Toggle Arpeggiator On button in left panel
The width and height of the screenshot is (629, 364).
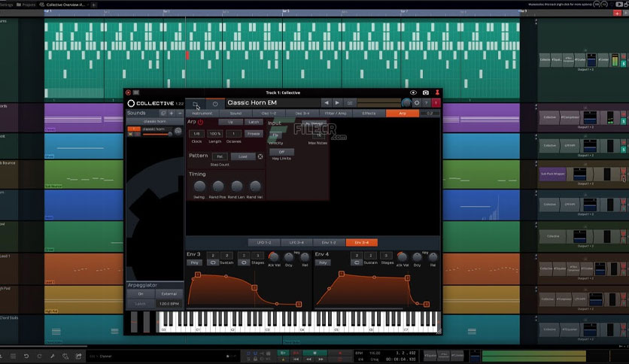pos(141,294)
